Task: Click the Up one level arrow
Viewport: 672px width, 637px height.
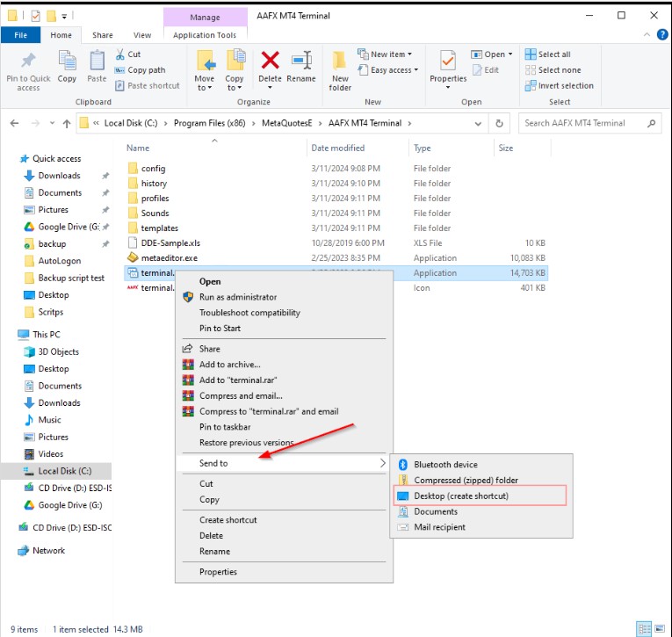Action: click(x=67, y=124)
